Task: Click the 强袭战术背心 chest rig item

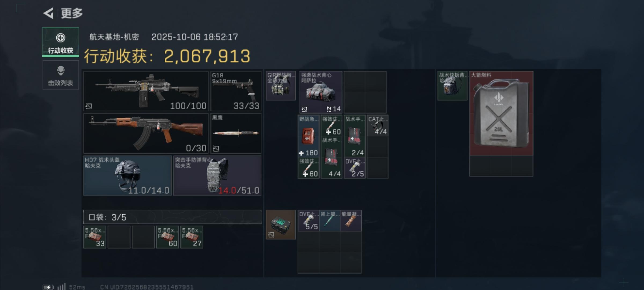Action: (321, 92)
